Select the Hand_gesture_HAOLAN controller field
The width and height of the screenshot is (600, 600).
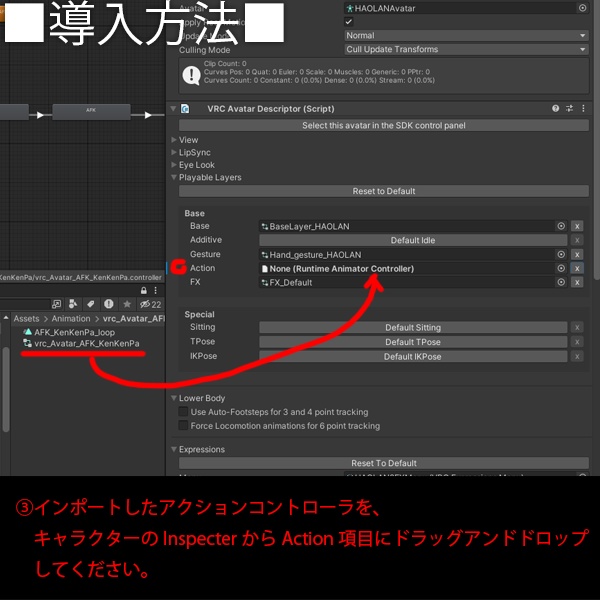tap(406, 255)
